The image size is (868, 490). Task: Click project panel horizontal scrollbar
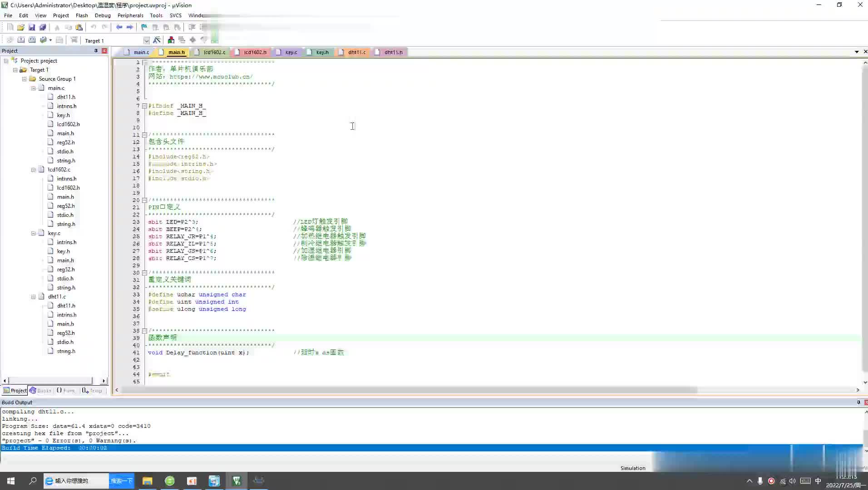click(x=50, y=381)
